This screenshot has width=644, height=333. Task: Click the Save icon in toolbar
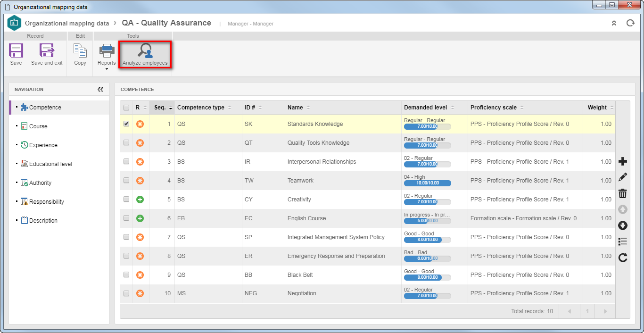coord(16,50)
